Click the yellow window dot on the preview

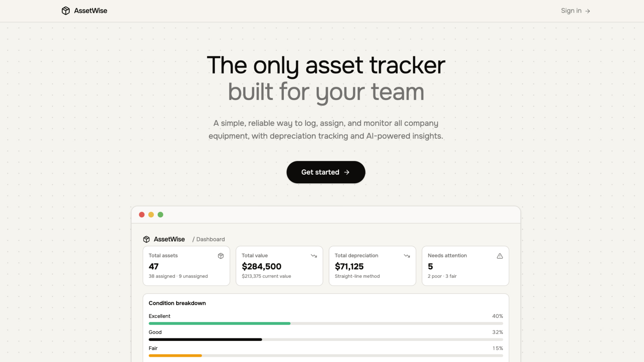point(151,215)
